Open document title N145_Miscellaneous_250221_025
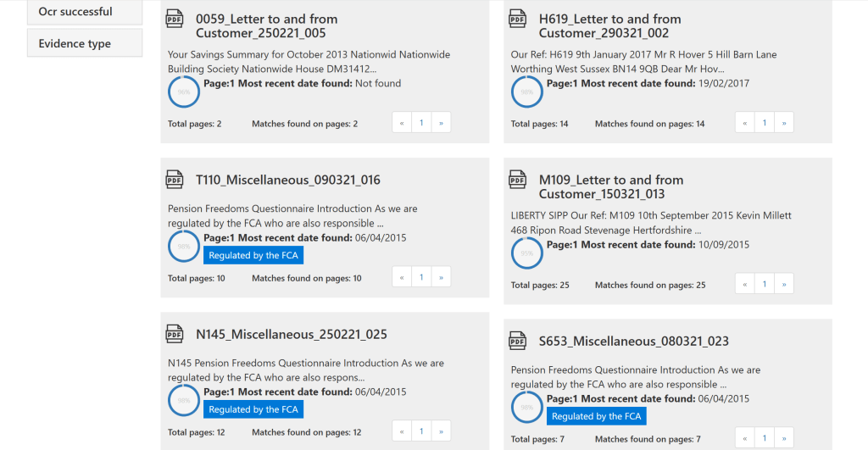868x450 pixels. click(292, 334)
